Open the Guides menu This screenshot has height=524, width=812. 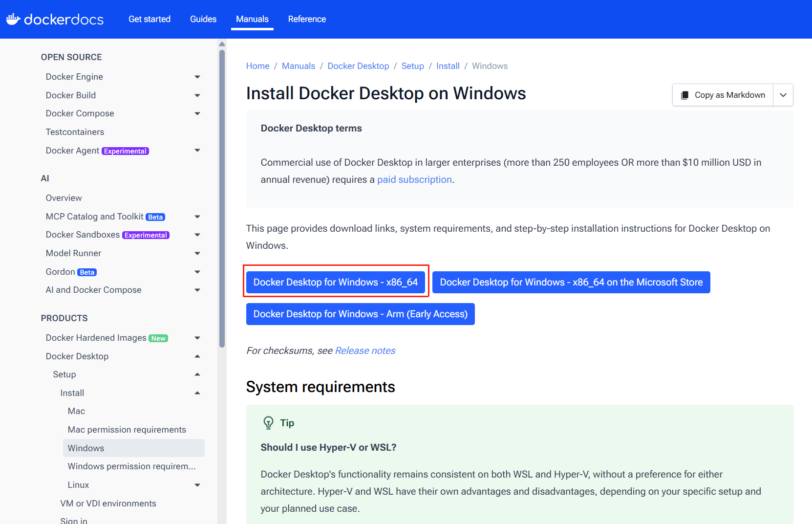point(203,19)
